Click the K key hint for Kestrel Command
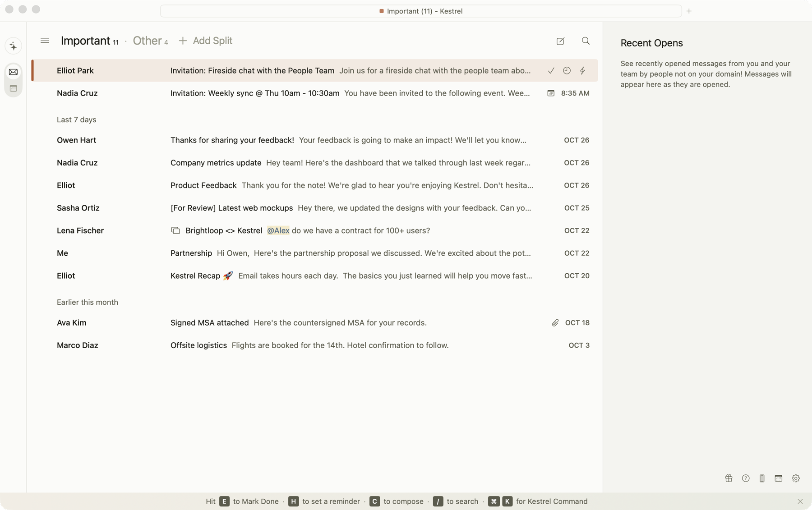 click(507, 501)
